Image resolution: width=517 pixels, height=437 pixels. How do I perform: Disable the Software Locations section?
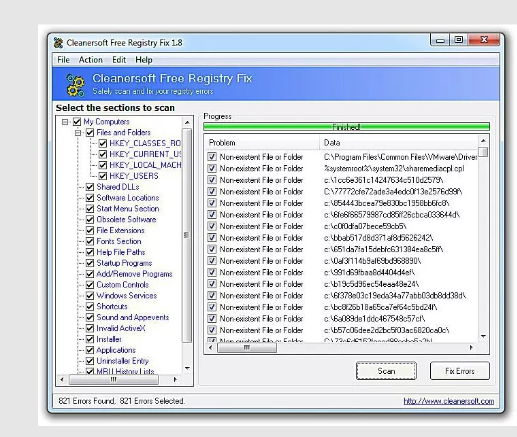(x=90, y=198)
